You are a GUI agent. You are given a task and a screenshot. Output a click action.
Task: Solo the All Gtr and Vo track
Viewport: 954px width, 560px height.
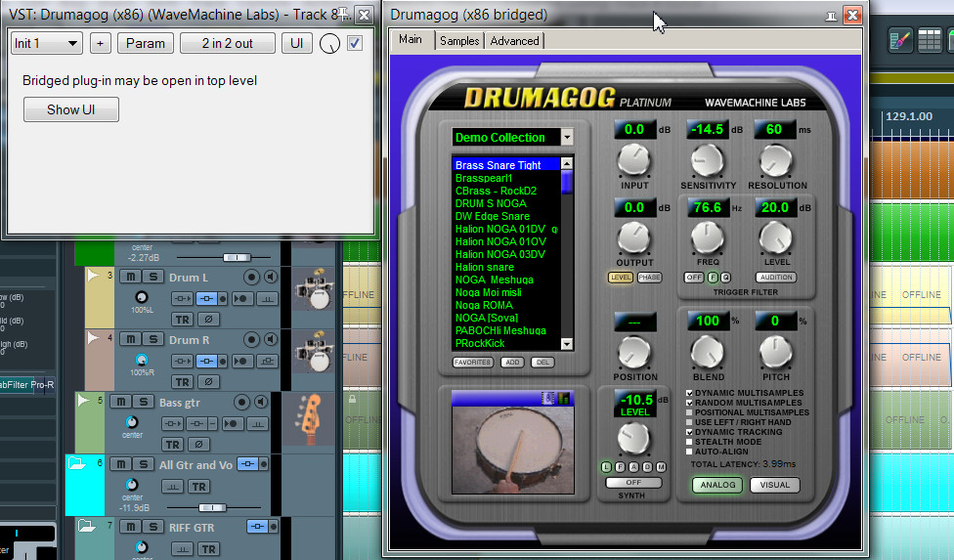point(144,464)
